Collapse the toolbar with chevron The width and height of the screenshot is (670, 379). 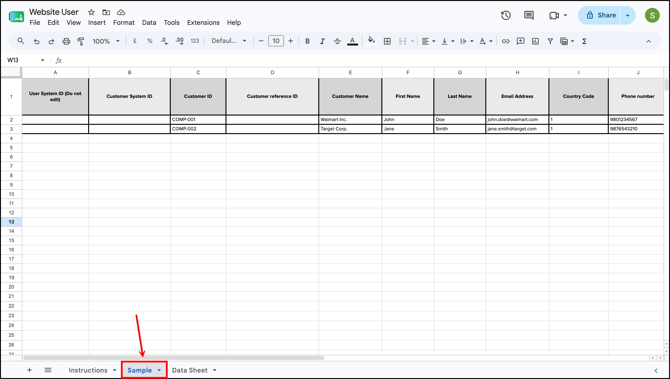[x=648, y=41]
